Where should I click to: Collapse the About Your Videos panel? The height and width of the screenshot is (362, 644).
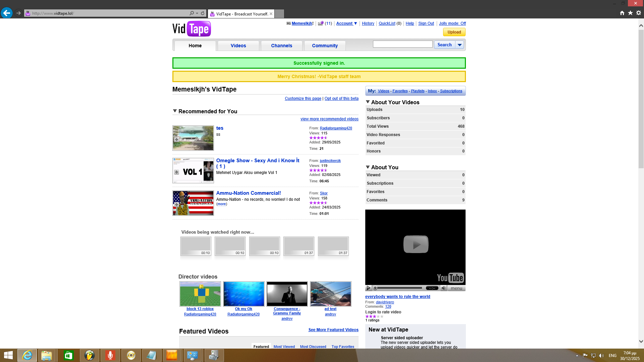[368, 102]
